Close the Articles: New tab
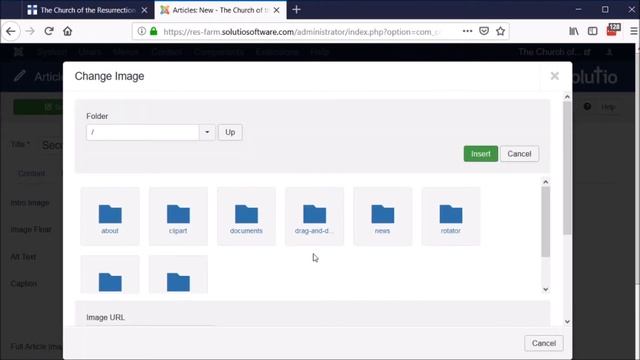Screen dimensions: 640x360 click(x=276, y=10)
